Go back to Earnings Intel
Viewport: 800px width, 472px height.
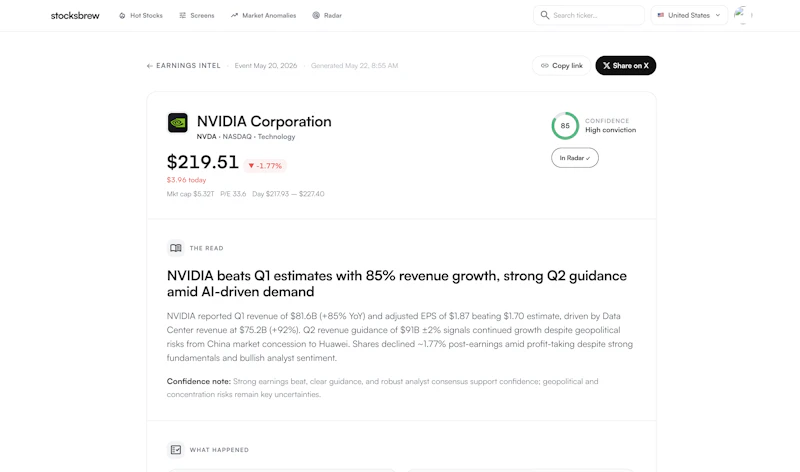pos(184,66)
